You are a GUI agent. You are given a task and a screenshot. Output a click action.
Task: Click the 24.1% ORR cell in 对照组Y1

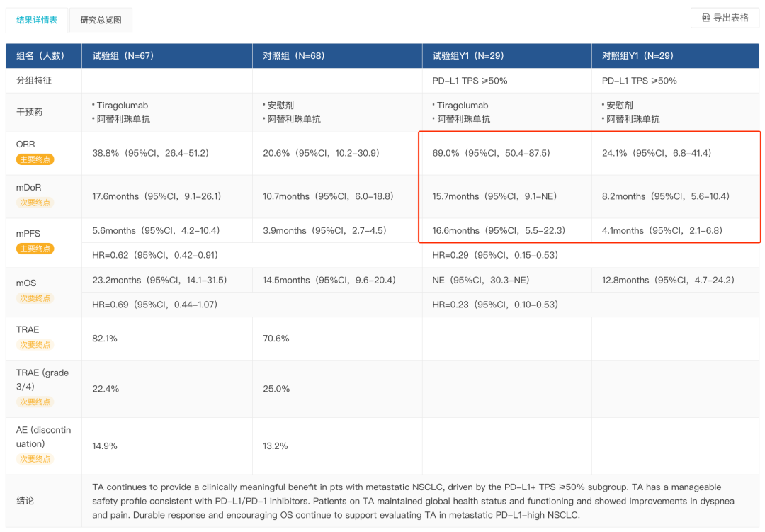click(x=657, y=153)
